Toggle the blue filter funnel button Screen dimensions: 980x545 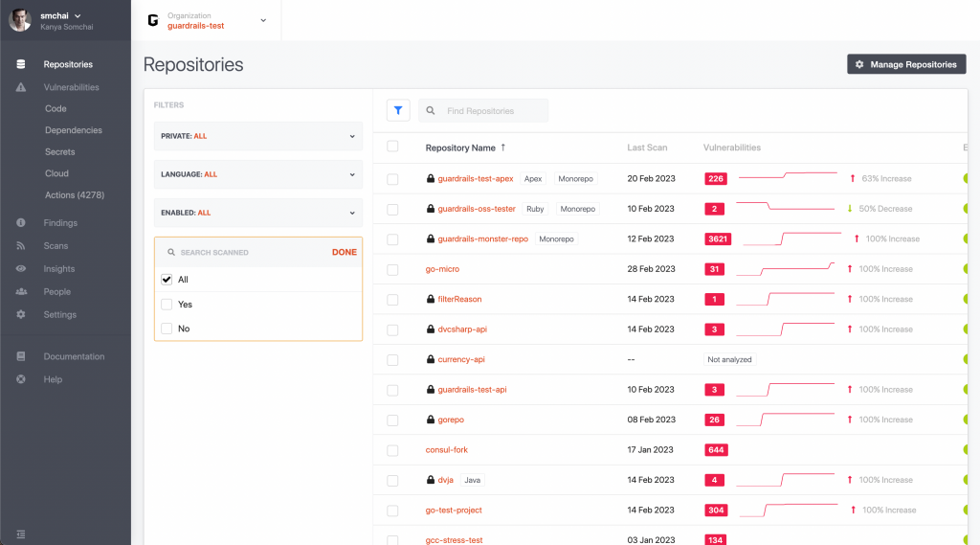398,111
